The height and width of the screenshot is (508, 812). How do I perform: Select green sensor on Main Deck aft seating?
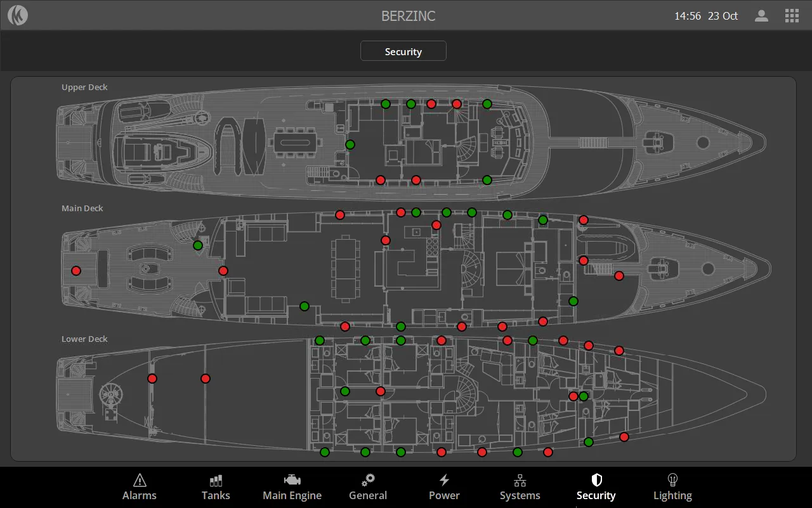tap(198, 245)
